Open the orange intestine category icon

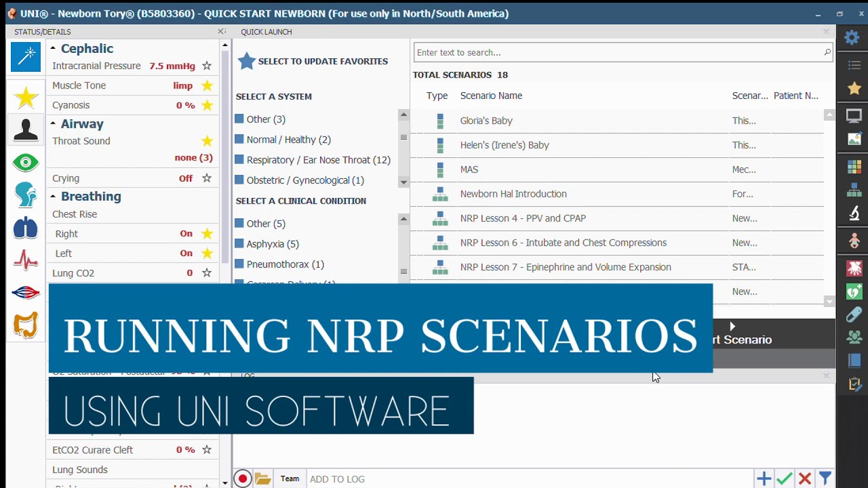[x=26, y=325]
